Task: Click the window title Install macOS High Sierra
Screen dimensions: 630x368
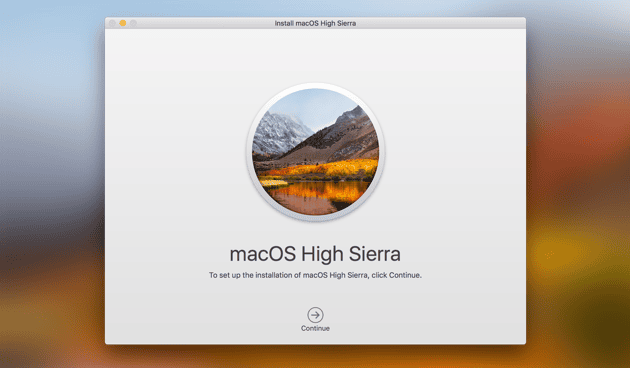Action: (315, 23)
